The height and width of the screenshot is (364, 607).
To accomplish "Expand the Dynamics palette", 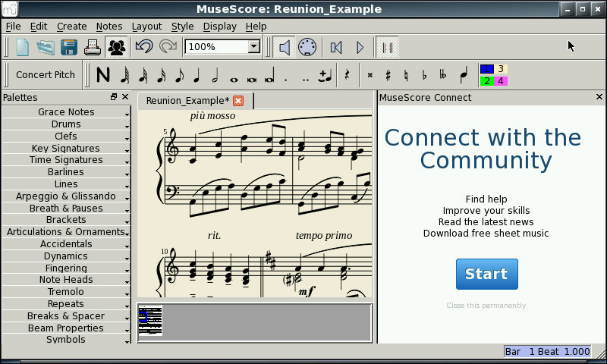I will 66,256.
